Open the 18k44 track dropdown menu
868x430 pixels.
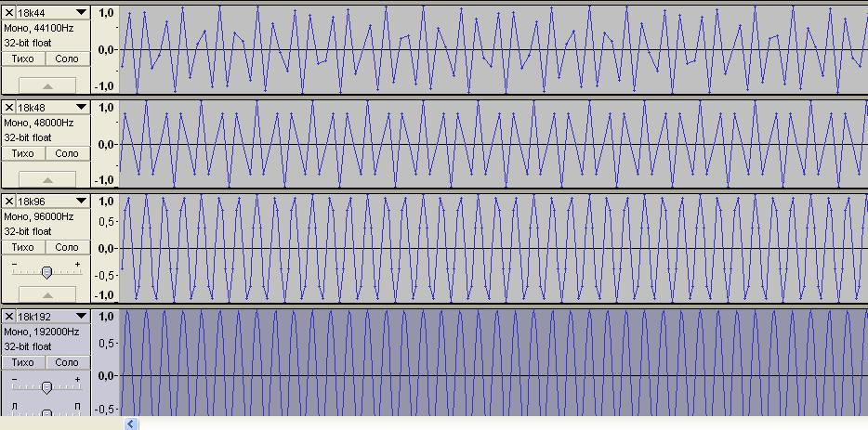coord(81,13)
